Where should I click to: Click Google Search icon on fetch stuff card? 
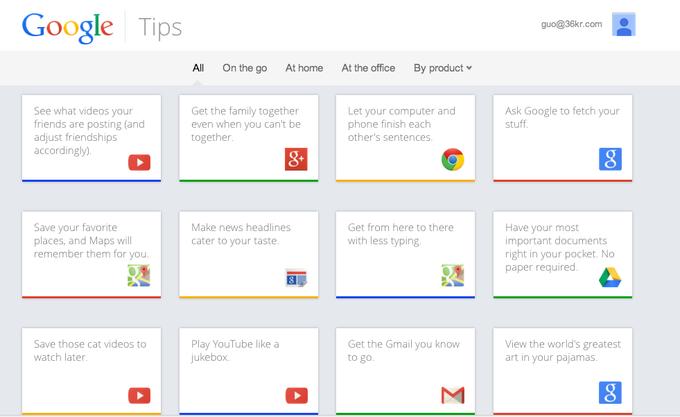coord(610,159)
